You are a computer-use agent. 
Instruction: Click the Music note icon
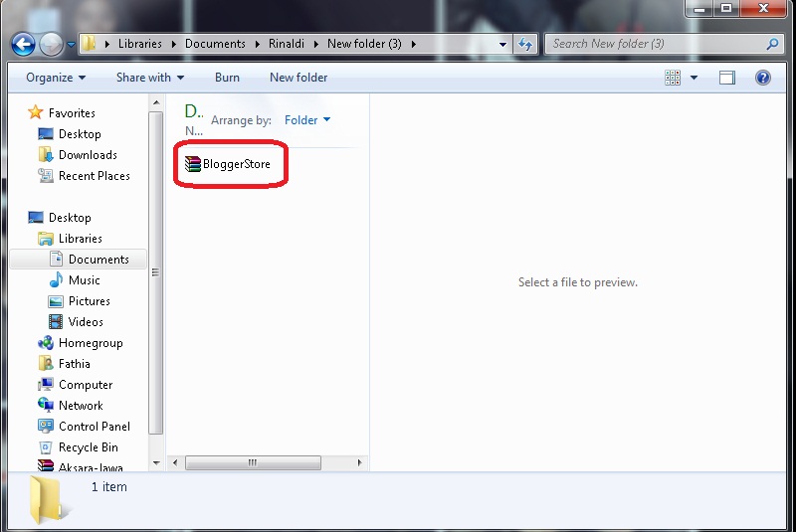tap(56, 279)
